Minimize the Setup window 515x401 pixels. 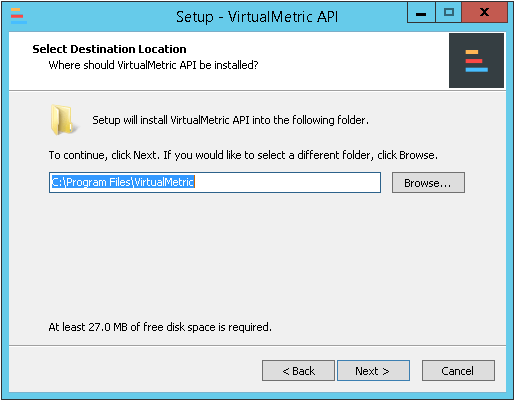[x=421, y=13]
